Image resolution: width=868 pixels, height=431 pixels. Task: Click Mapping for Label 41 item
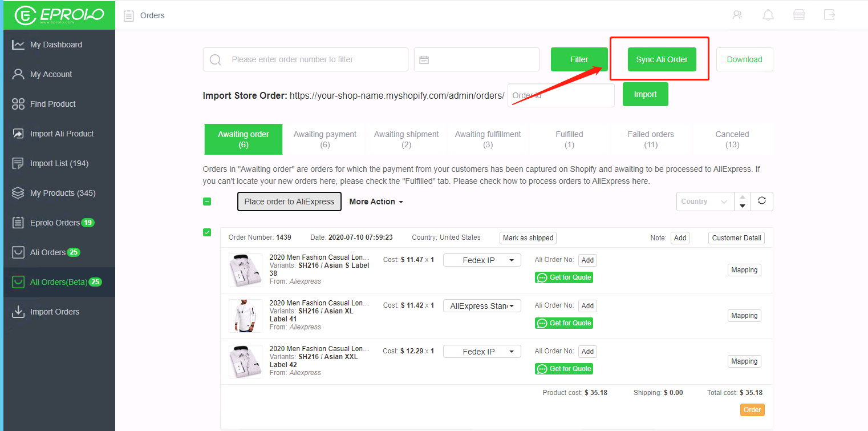coord(744,316)
